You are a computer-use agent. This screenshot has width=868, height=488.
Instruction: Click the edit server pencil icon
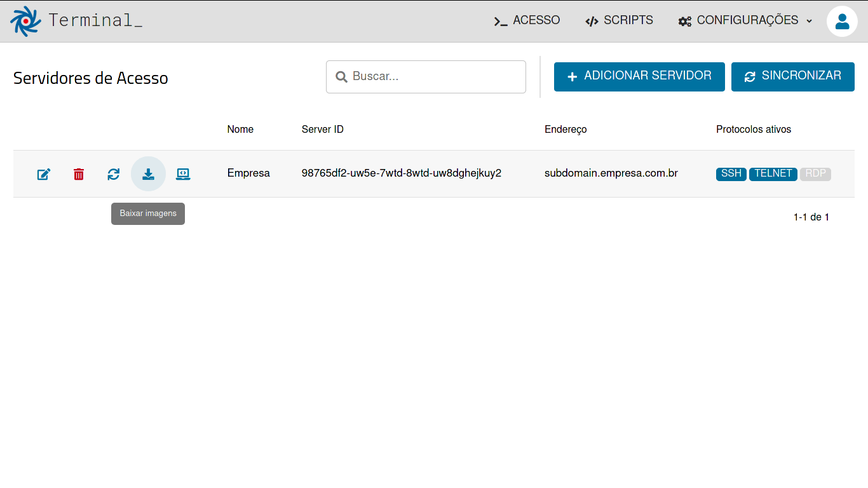tap(44, 174)
